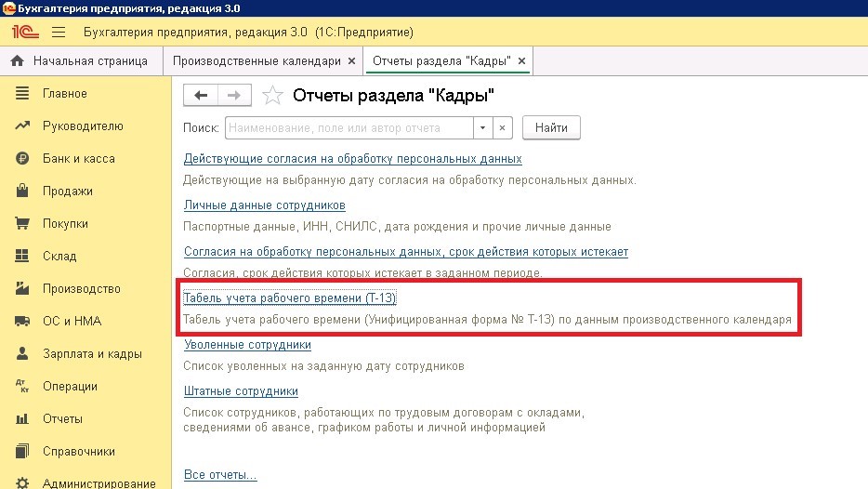Screen dimensions: 868x489
Task: Open the Продажи section
Action: coord(68,192)
